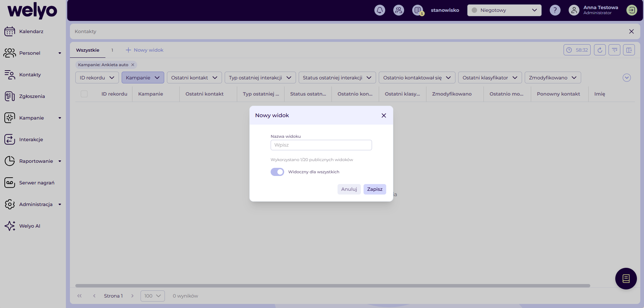
Task: Click the Anuluj button
Action: (x=349, y=189)
